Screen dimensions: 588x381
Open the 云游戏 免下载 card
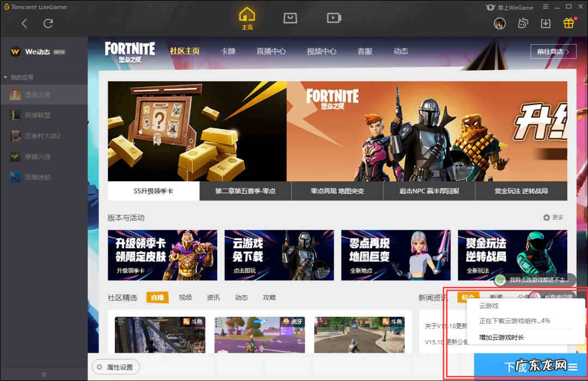click(x=279, y=255)
